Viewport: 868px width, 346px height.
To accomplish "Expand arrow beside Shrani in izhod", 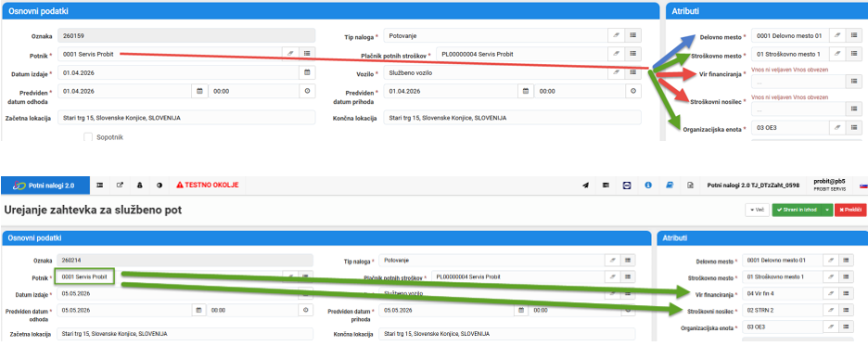I will tap(827, 210).
